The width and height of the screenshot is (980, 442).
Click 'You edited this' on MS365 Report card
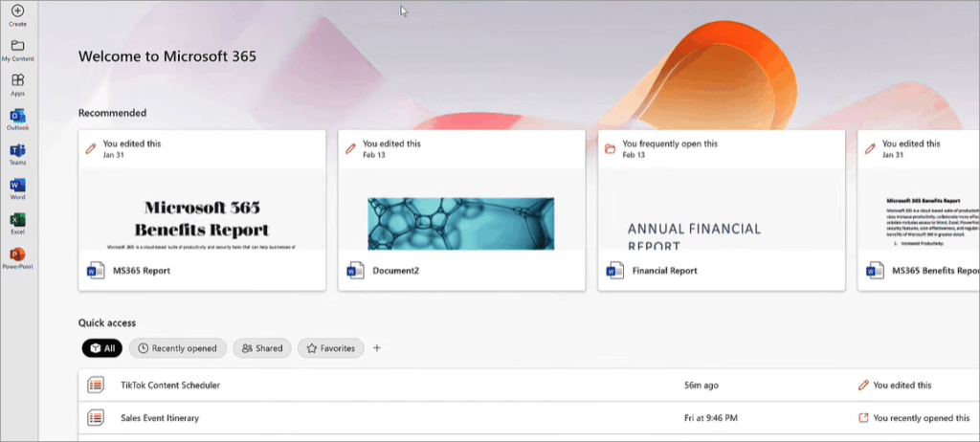132,144
